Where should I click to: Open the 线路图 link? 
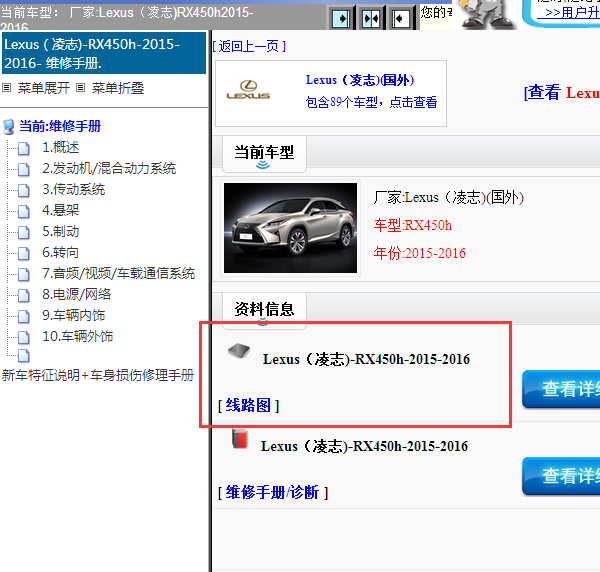(x=248, y=405)
